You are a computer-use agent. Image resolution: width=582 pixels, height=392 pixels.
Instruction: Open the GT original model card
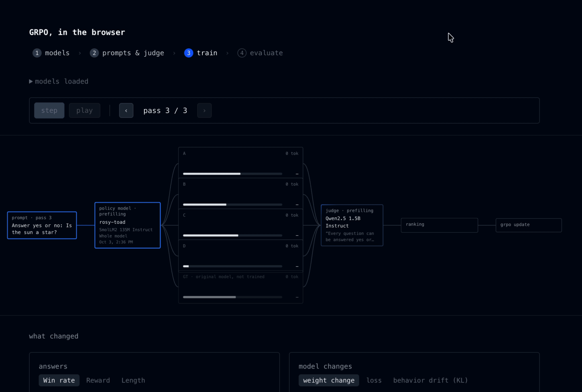[241, 287]
